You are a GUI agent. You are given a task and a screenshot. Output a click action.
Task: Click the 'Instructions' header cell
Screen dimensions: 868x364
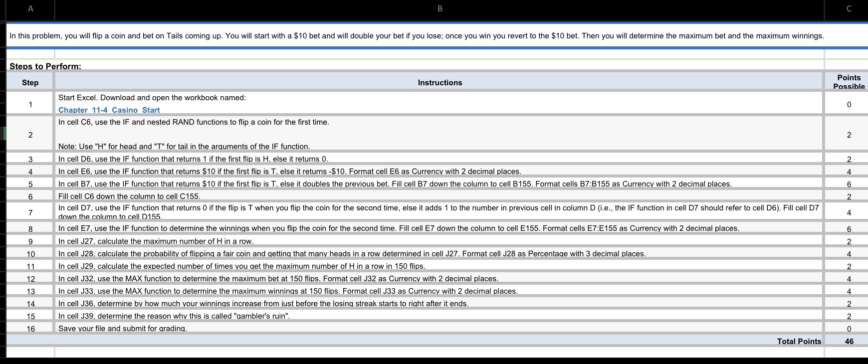click(x=439, y=82)
